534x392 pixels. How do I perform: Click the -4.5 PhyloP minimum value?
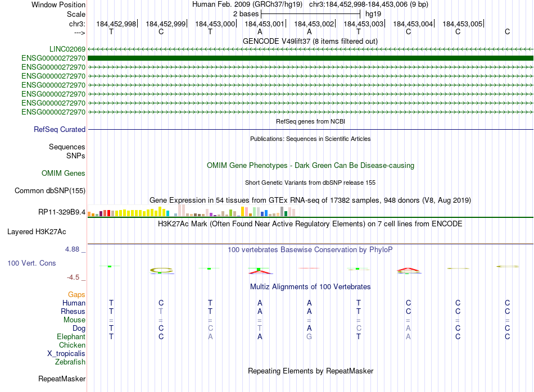[x=73, y=277]
